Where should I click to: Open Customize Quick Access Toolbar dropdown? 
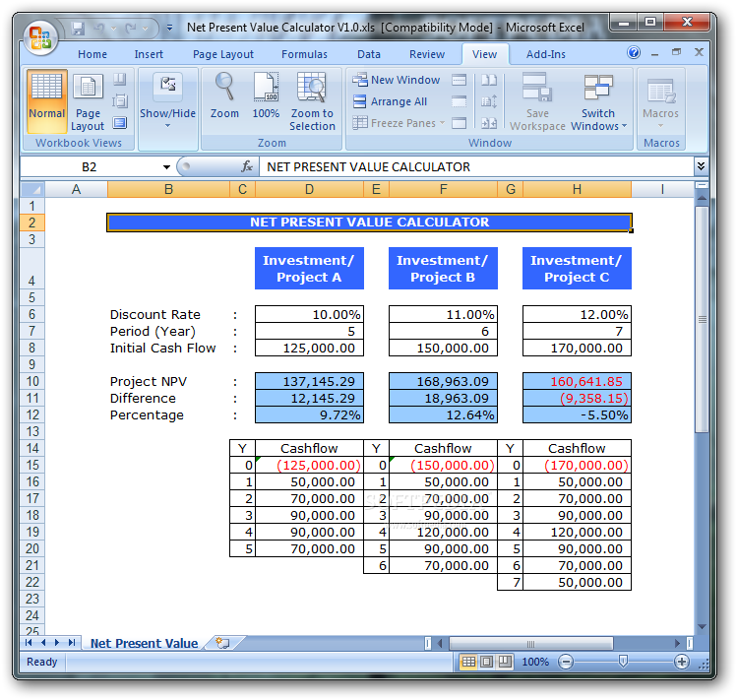(x=169, y=29)
